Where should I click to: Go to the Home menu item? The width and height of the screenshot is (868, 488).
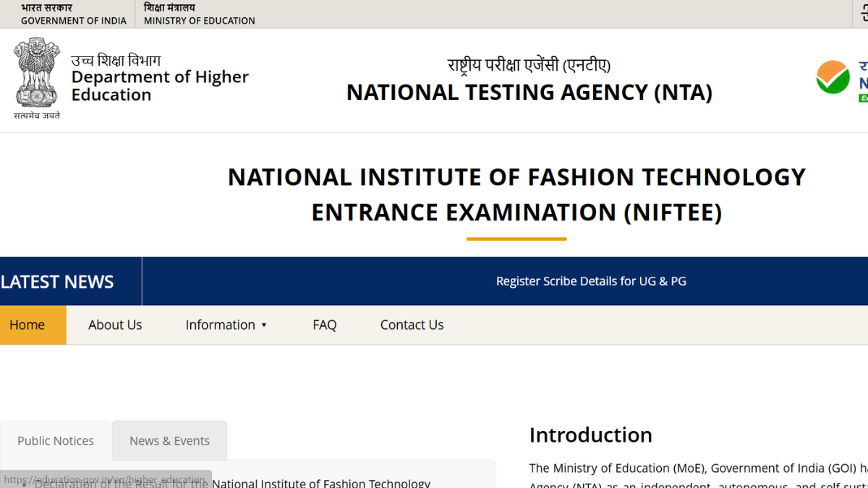(27, 325)
